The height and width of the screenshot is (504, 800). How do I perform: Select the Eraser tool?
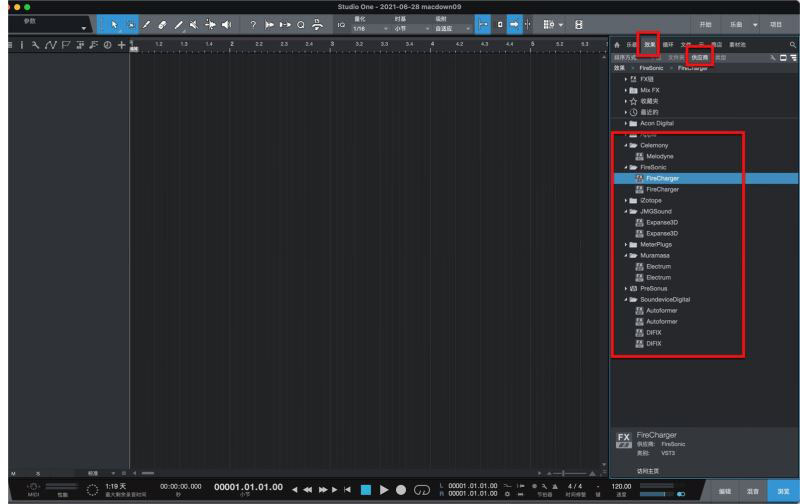coord(162,24)
